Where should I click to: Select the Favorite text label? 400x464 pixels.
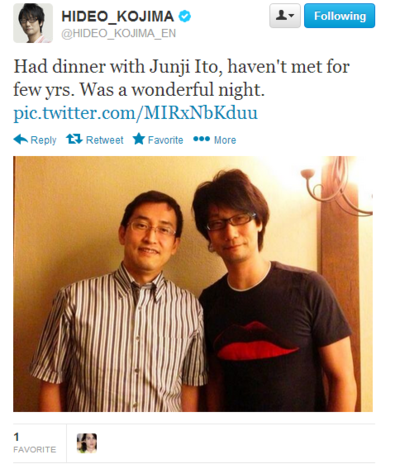pos(165,140)
